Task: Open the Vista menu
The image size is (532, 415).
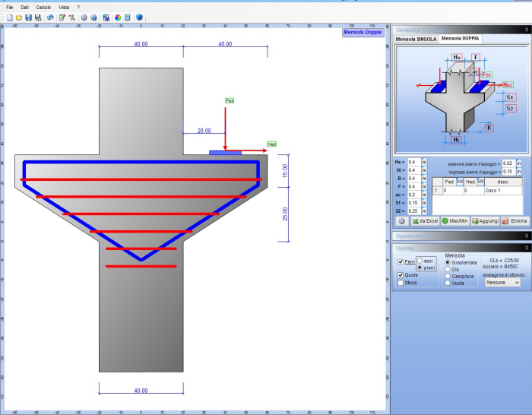Action: [x=64, y=7]
